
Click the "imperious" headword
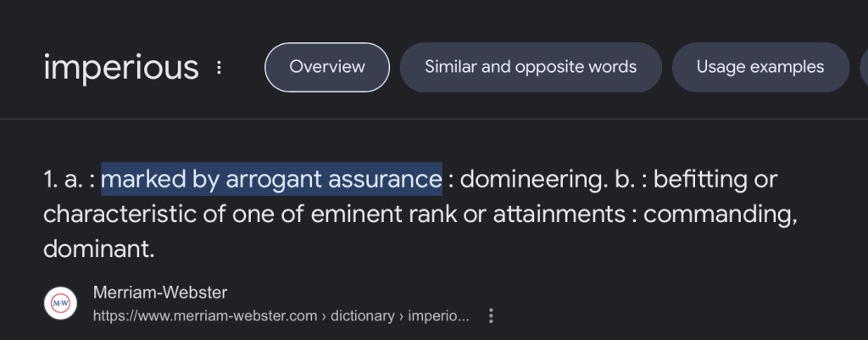[x=120, y=67]
